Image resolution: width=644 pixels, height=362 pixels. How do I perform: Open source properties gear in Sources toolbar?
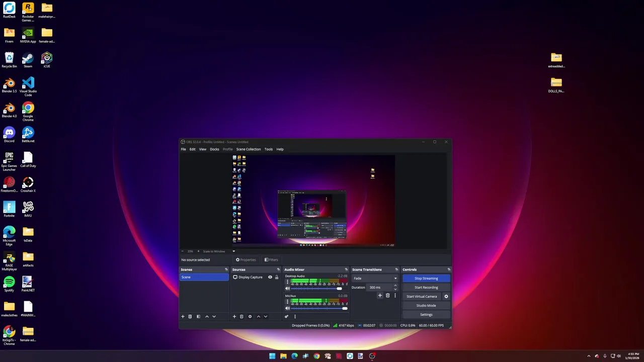250,317
